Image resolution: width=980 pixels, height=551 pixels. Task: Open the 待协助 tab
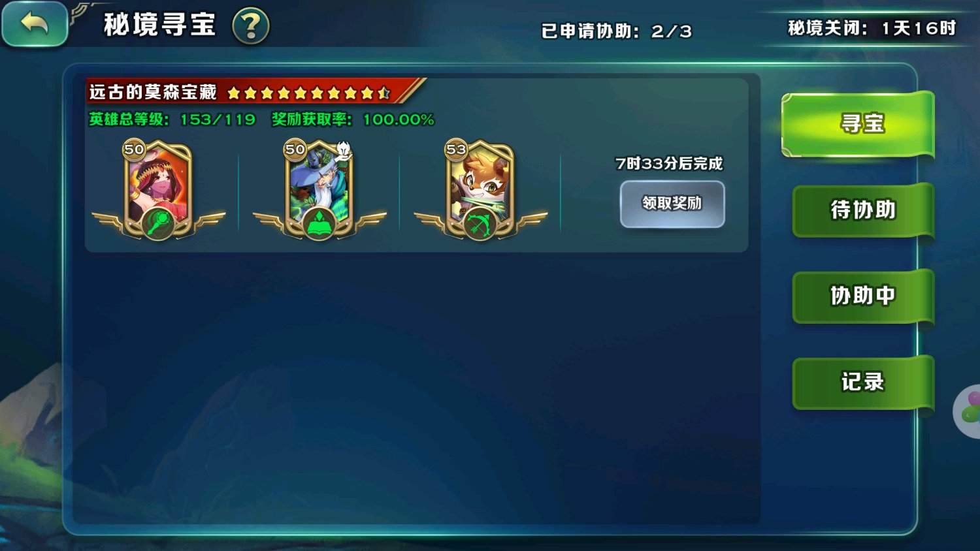[863, 210]
